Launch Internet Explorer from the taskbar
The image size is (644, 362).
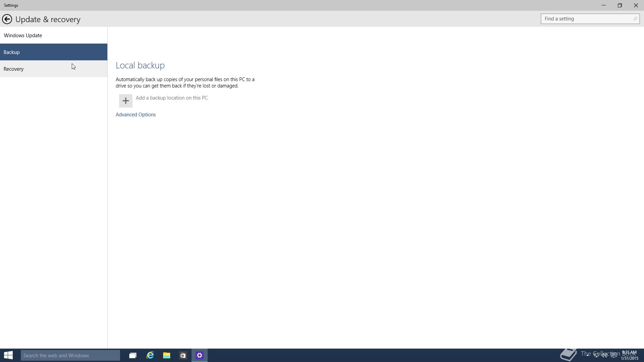pyautogui.click(x=150, y=355)
